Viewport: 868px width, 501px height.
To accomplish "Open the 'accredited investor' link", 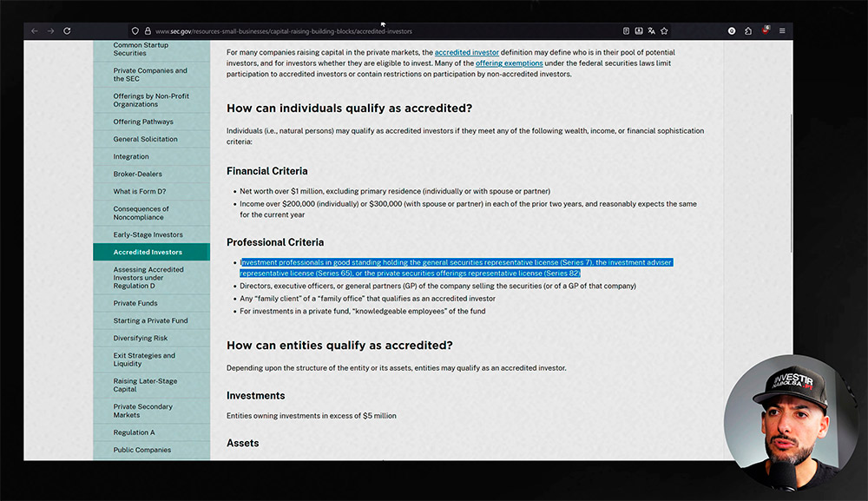I will (x=467, y=53).
